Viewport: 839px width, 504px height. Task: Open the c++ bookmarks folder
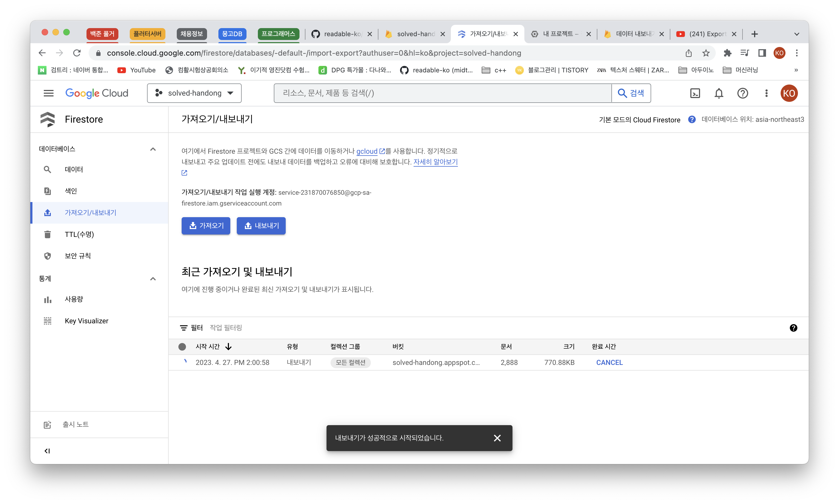494,70
